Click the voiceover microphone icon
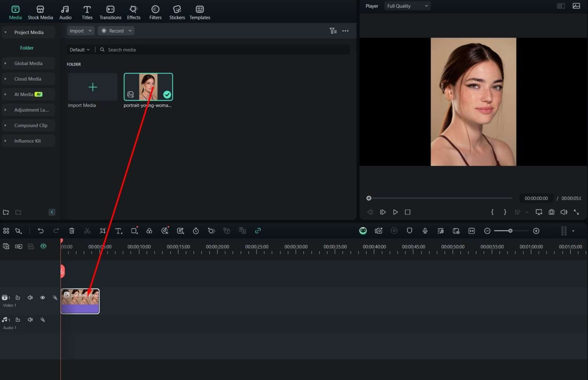This screenshot has height=380, width=588. [x=425, y=231]
